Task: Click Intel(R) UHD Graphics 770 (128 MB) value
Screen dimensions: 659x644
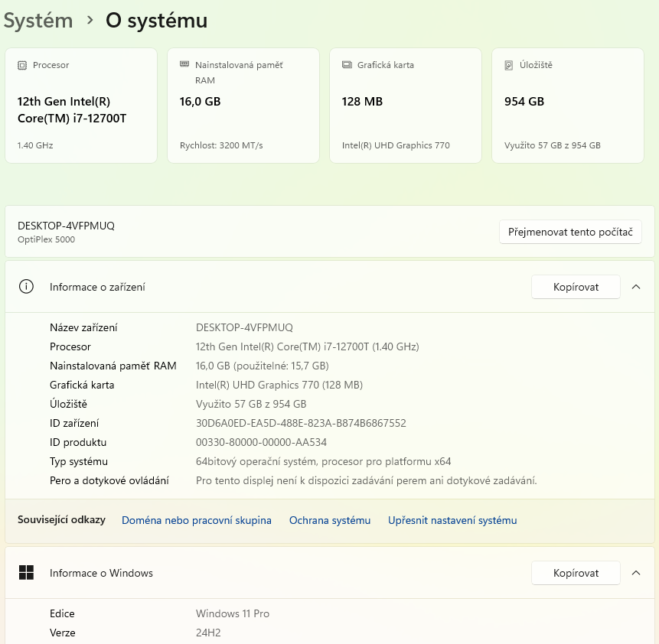Action: [x=279, y=385]
